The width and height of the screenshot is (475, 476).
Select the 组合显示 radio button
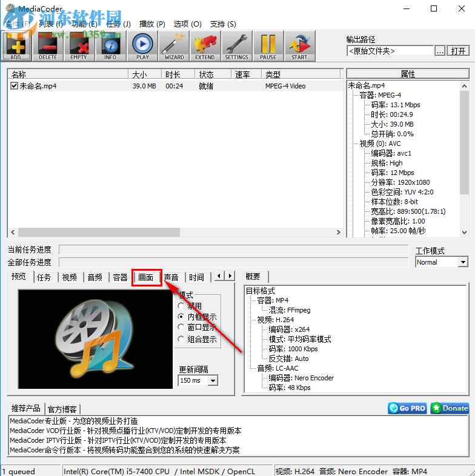(181, 339)
